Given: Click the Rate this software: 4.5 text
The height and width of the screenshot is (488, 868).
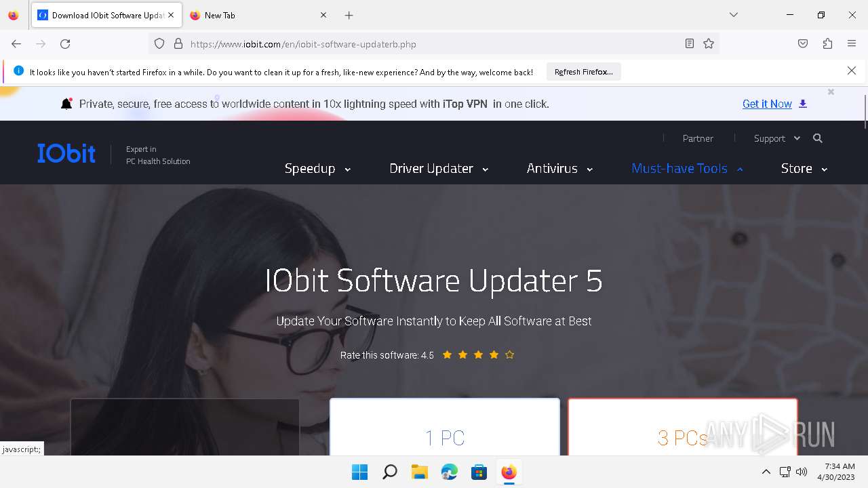Looking at the screenshot, I should click(x=387, y=355).
